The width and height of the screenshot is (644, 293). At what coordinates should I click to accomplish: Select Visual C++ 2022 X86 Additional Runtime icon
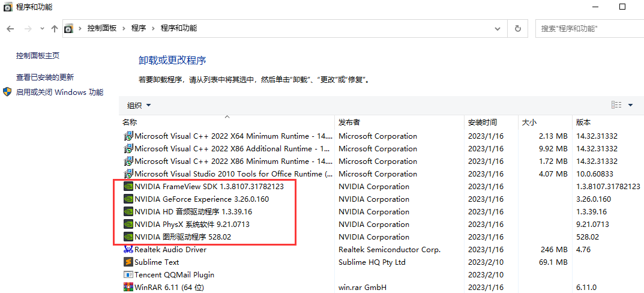pyautogui.click(x=128, y=149)
